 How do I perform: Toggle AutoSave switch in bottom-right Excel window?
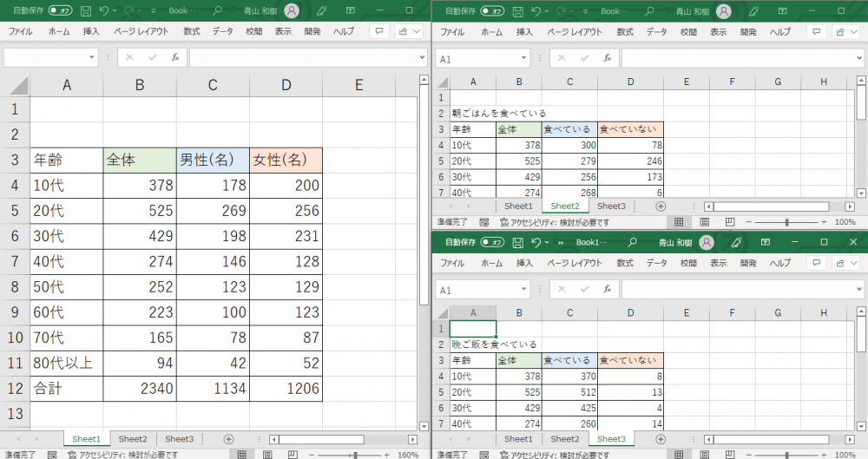(x=492, y=242)
